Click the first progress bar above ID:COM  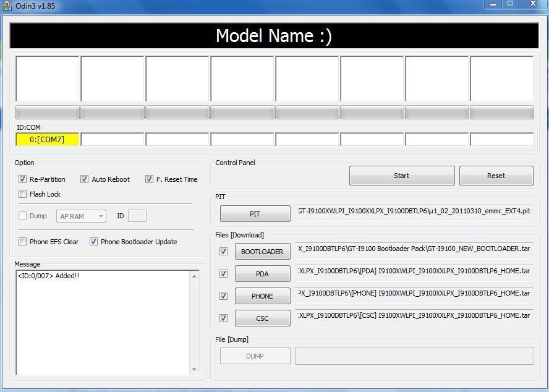pyautogui.click(x=47, y=113)
